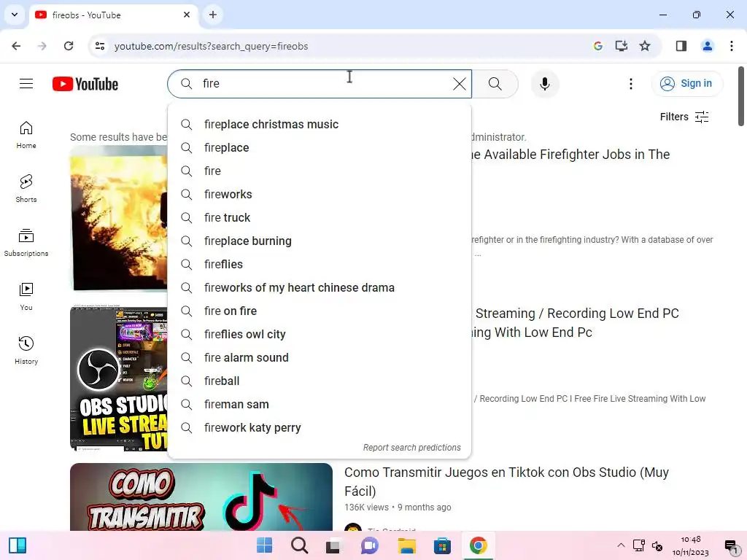
Task: Open the Firefighter Jobs result title
Action: pyautogui.click(x=570, y=155)
